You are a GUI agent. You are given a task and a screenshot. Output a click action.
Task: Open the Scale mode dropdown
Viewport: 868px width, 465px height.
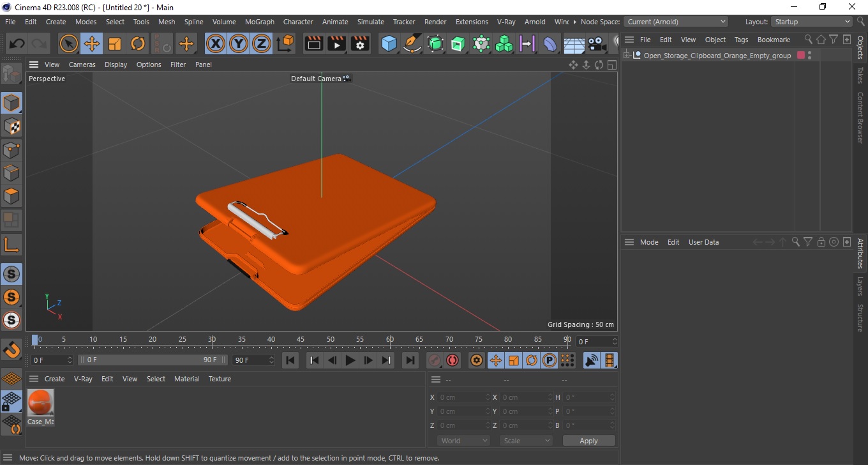pos(527,441)
